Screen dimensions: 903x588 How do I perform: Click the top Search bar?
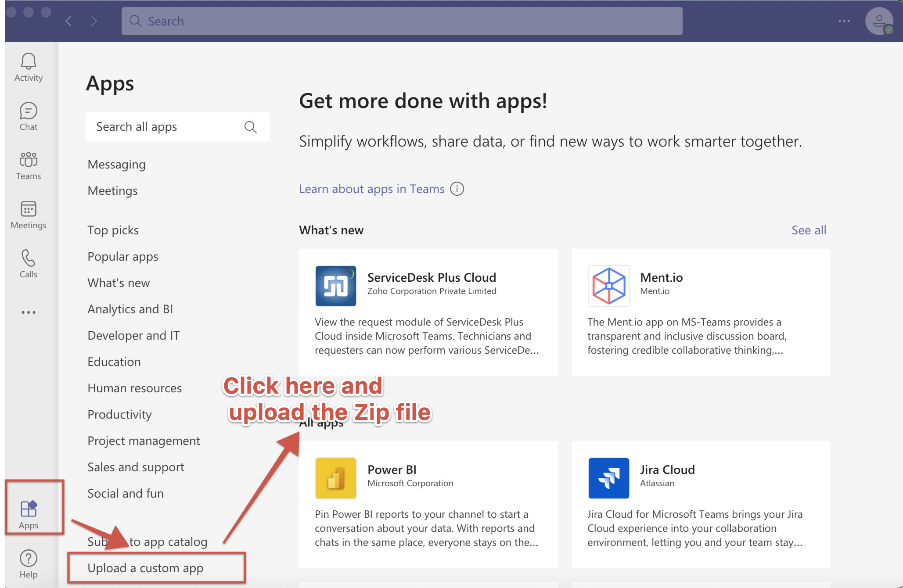tap(402, 21)
